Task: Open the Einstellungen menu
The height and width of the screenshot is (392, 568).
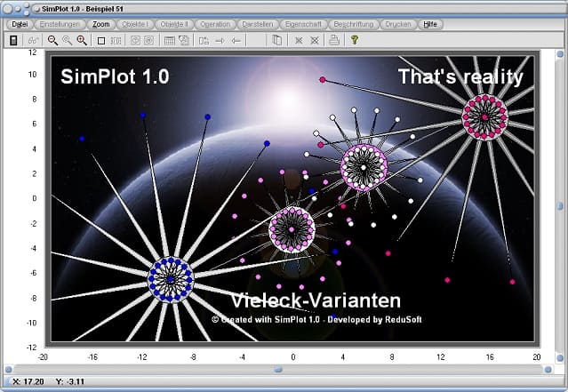Action: click(x=60, y=24)
